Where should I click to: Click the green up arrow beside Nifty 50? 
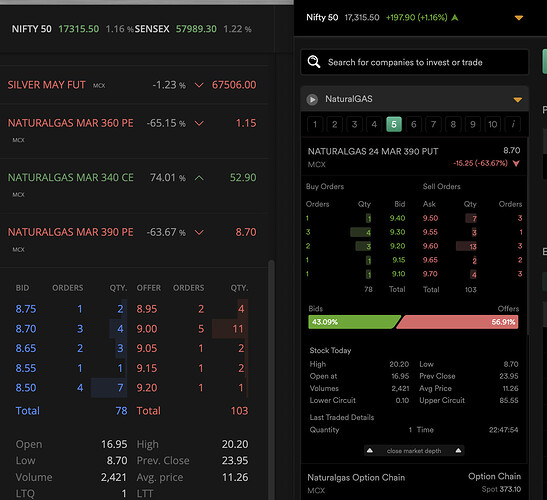455,17
